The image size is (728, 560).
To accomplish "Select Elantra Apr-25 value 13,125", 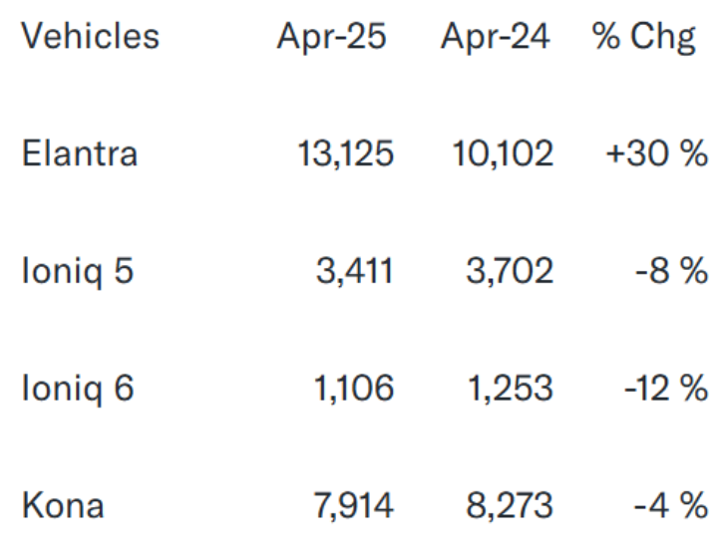I will (x=345, y=153).
